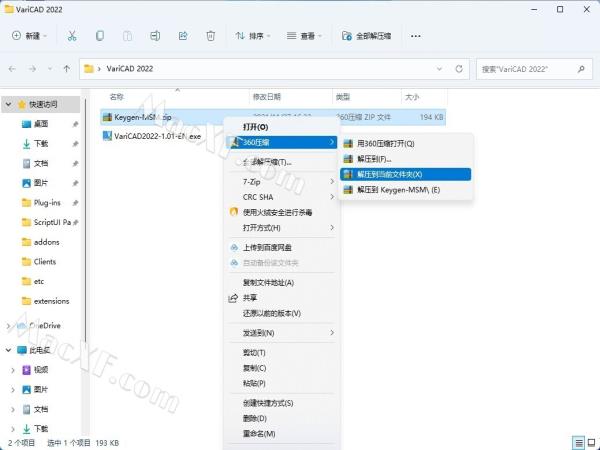This screenshot has height=450, width=600.
Task: Open the CRC SHA submenu entry
Action: 281,197
